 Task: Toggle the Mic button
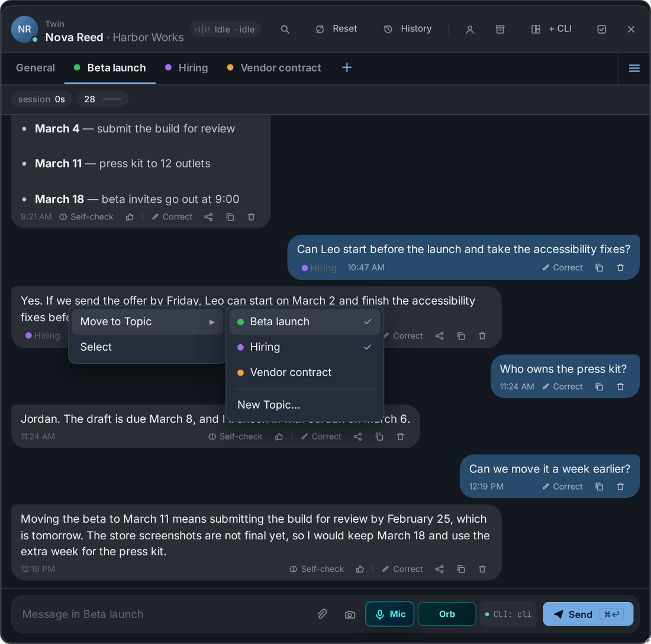click(x=389, y=614)
